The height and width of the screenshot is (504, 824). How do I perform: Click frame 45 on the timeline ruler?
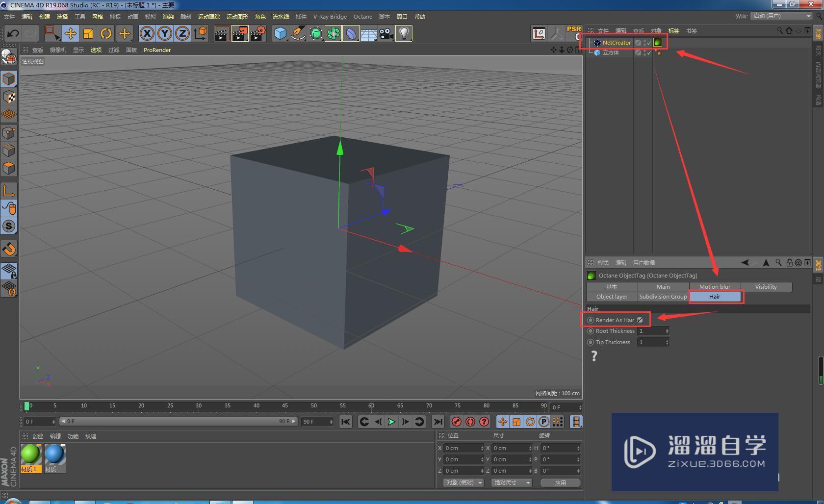(x=285, y=406)
